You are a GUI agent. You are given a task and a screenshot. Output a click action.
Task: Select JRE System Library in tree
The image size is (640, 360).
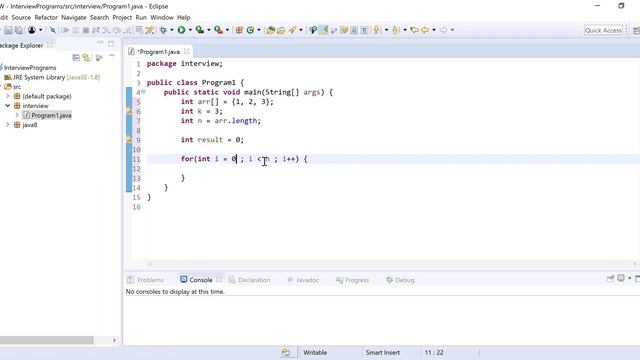point(52,77)
